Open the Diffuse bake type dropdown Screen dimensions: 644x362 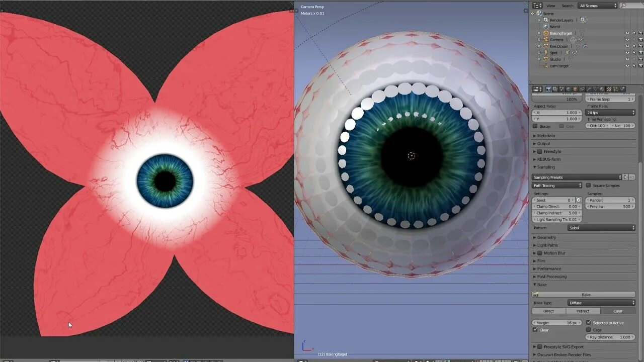click(x=602, y=303)
